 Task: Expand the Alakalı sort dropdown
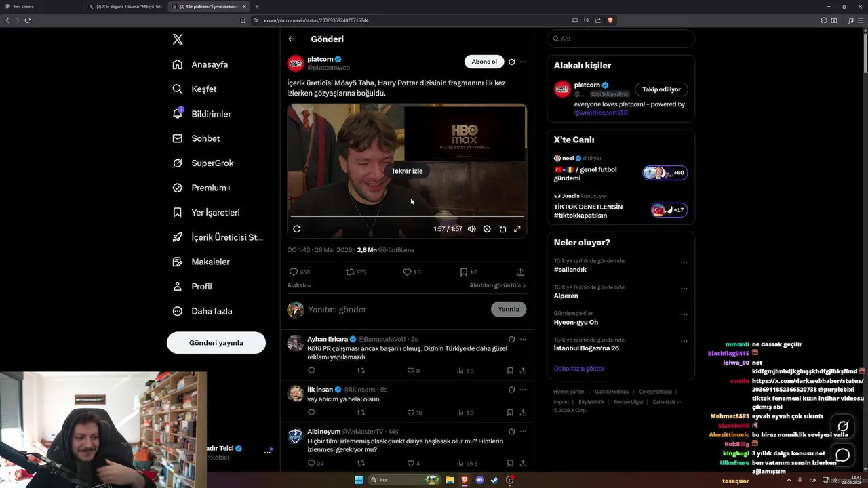pos(299,285)
